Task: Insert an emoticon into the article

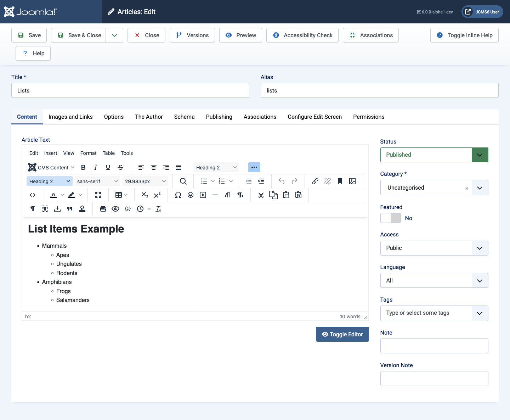Action: [191, 195]
